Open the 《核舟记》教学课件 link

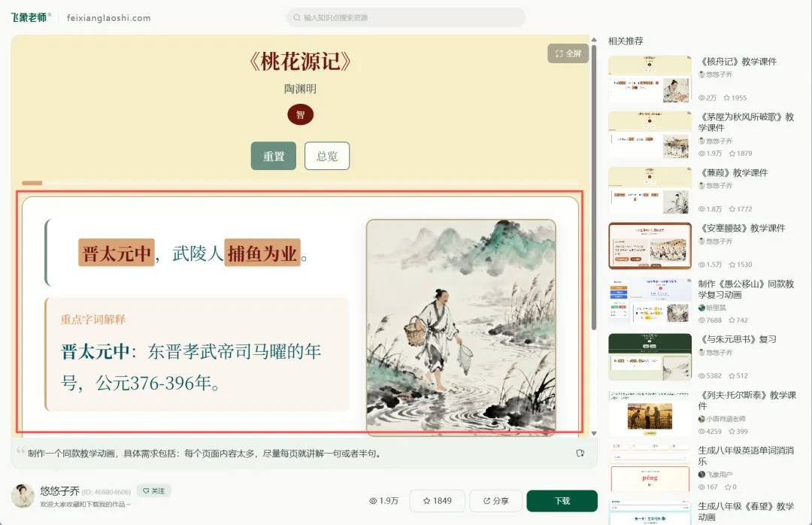click(x=738, y=62)
